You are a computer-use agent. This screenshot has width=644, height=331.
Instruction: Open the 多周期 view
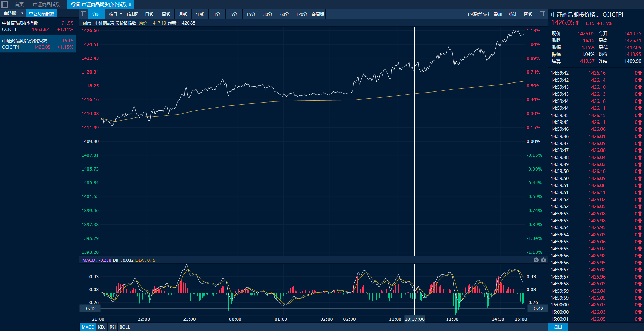tap(318, 14)
